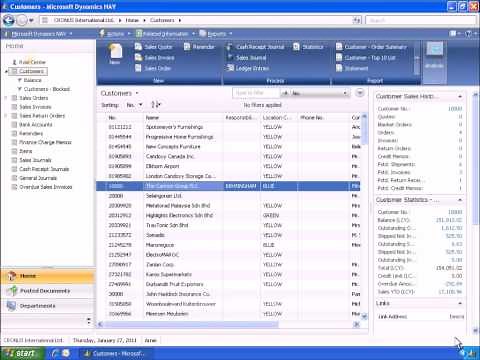Open Overdue Sales Invoices in navigation pane
Image resolution: width=480 pixels, height=360 pixels.
tap(46, 187)
